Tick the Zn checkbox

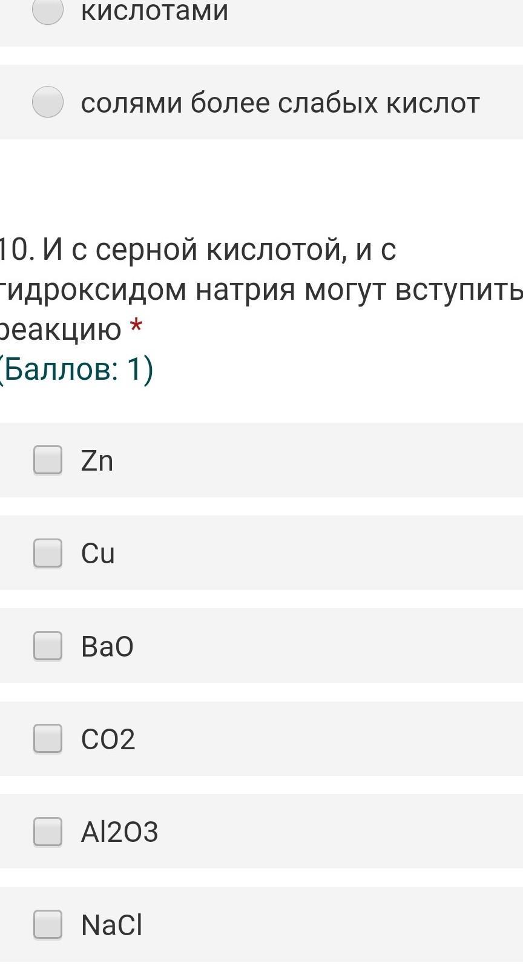48,460
